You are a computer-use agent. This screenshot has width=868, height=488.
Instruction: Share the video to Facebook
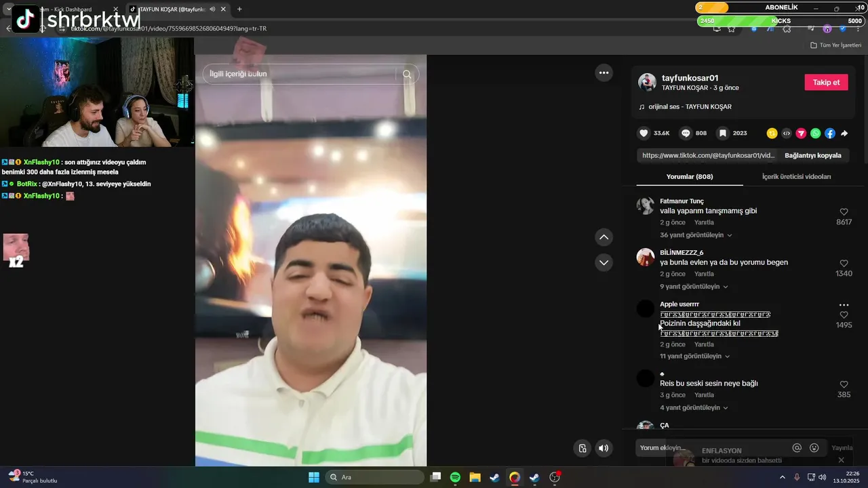point(829,134)
